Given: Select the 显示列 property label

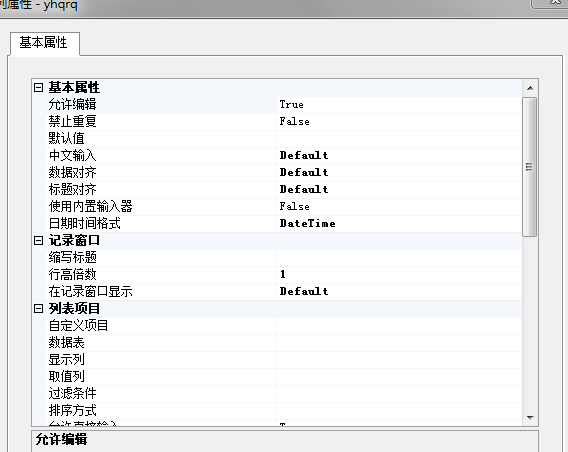Looking at the screenshot, I should (x=67, y=360).
